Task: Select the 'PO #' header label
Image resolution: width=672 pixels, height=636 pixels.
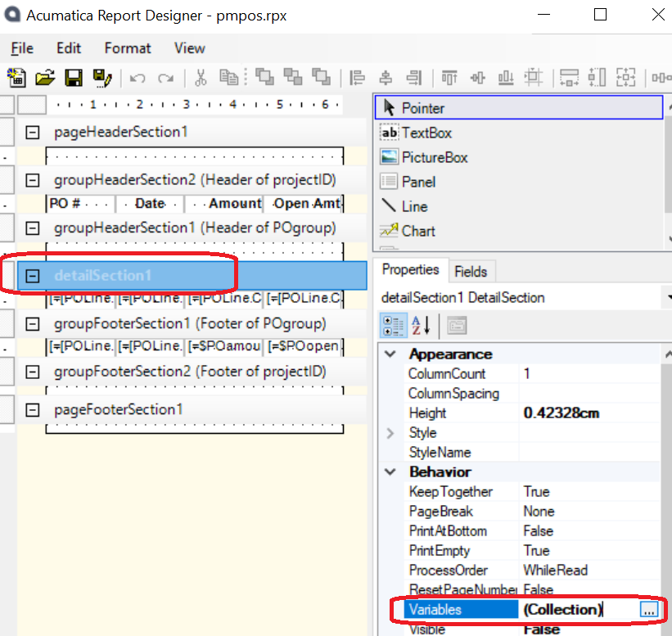Action: tap(80, 203)
